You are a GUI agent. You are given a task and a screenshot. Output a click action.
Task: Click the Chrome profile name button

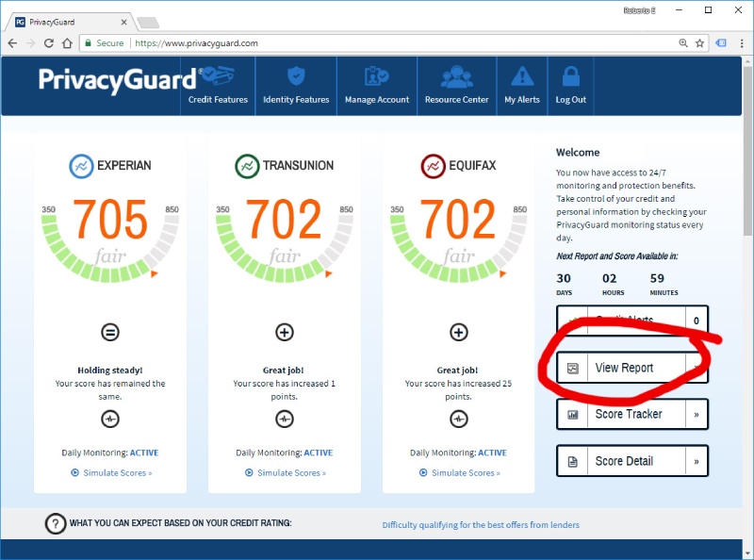[x=639, y=10]
